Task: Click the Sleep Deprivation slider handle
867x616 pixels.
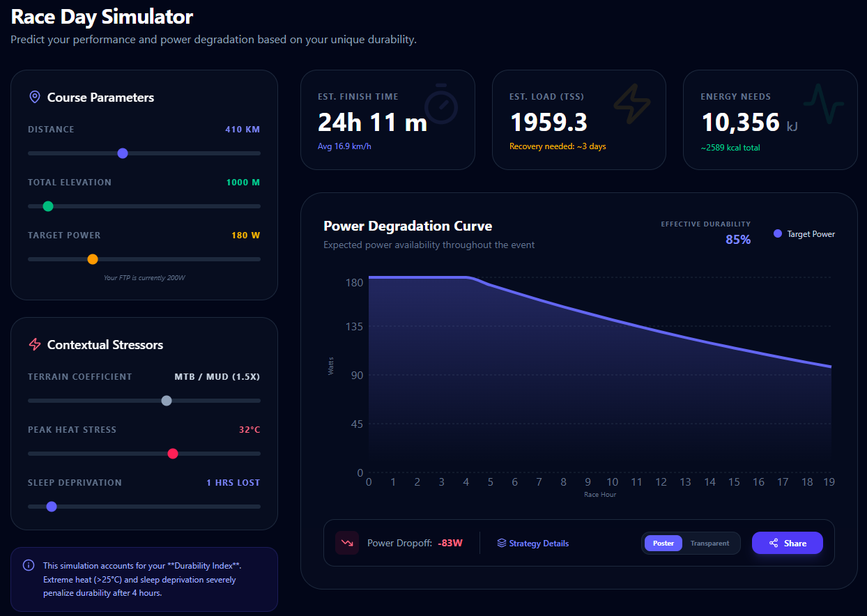Action: coord(52,507)
